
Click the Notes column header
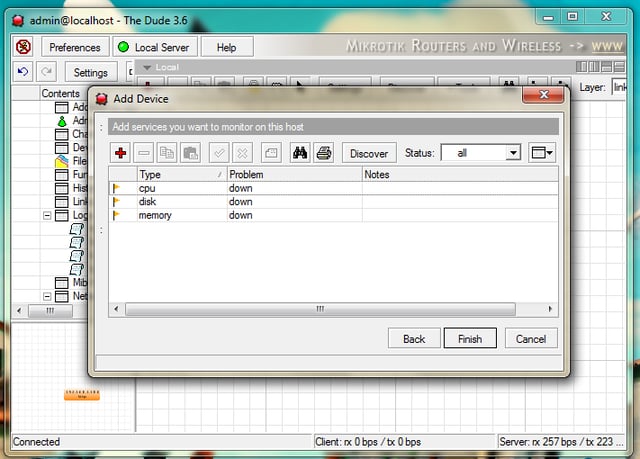[460, 174]
